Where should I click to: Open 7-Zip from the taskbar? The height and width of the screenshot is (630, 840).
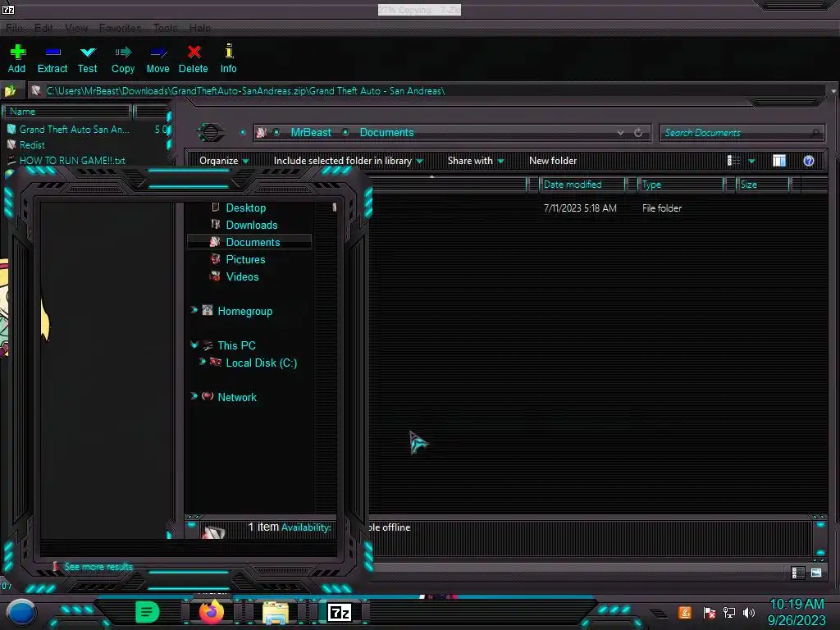[x=339, y=612]
